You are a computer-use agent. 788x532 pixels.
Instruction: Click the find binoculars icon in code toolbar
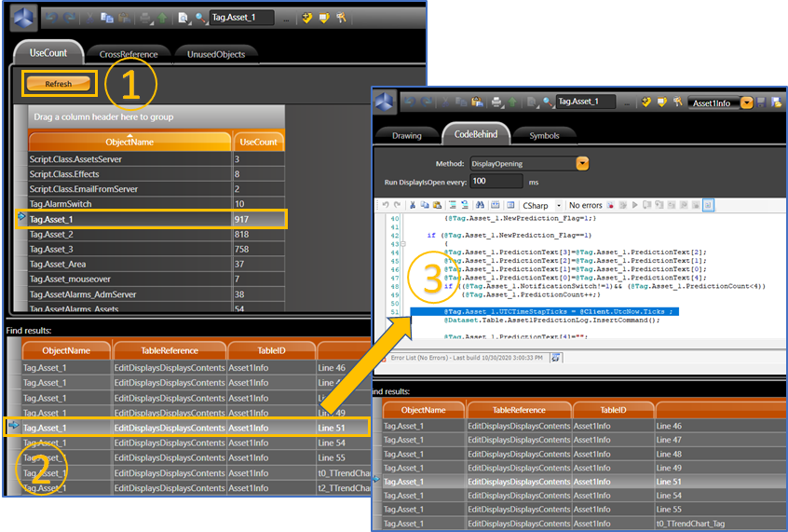(482, 205)
